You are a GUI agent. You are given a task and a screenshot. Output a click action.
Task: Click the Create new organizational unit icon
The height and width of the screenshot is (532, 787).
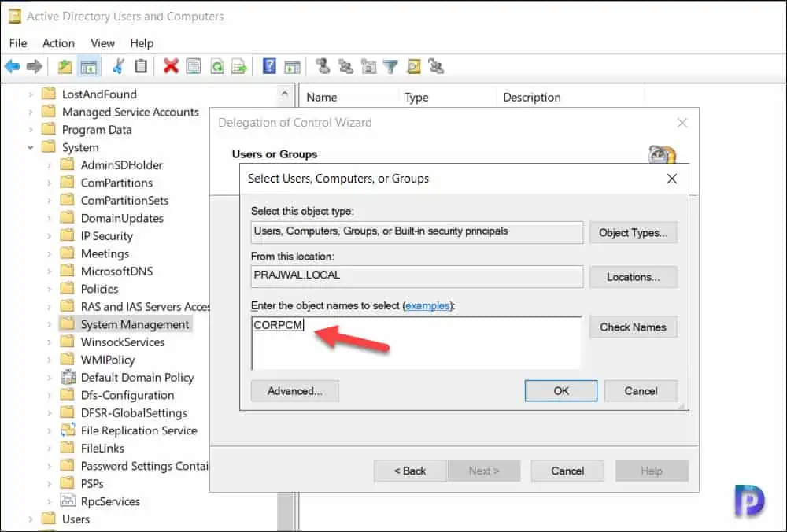point(368,66)
